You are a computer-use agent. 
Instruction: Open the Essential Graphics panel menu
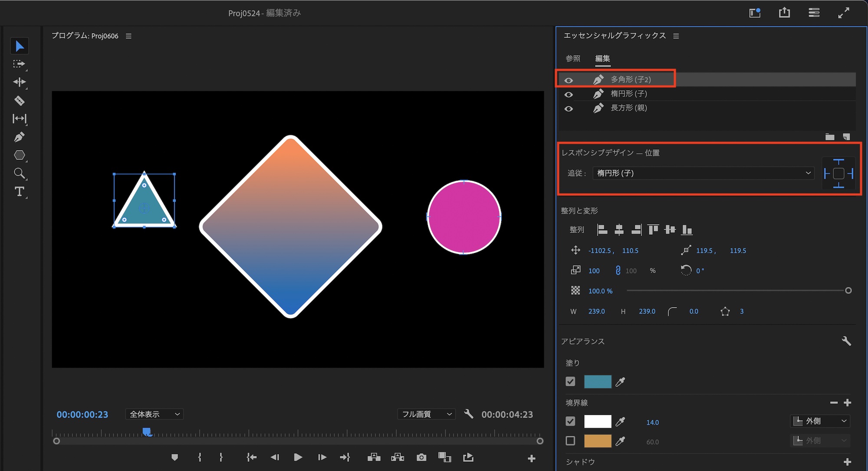pos(676,36)
